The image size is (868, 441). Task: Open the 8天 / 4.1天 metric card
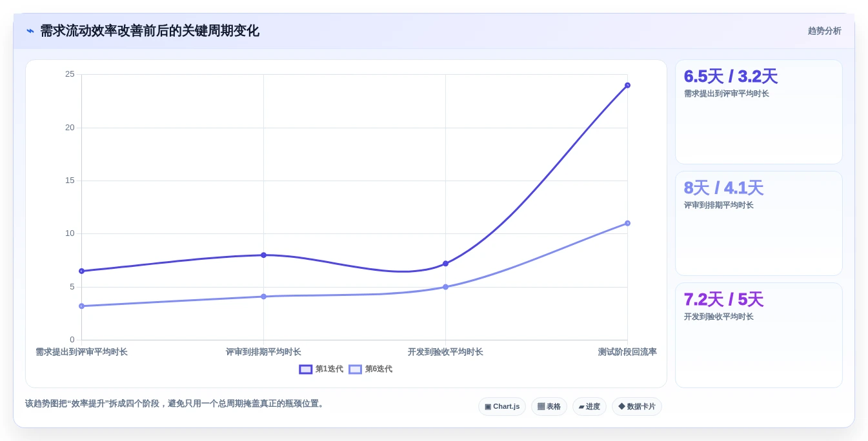point(759,224)
